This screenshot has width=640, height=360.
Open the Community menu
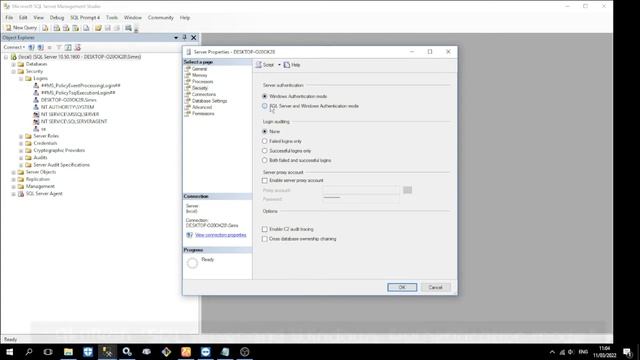(x=160, y=18)
